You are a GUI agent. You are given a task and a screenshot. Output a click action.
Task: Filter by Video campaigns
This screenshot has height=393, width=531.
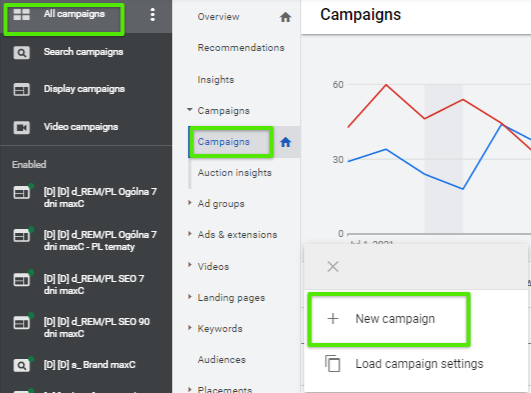pyautogui.click(x=81, y=127)
